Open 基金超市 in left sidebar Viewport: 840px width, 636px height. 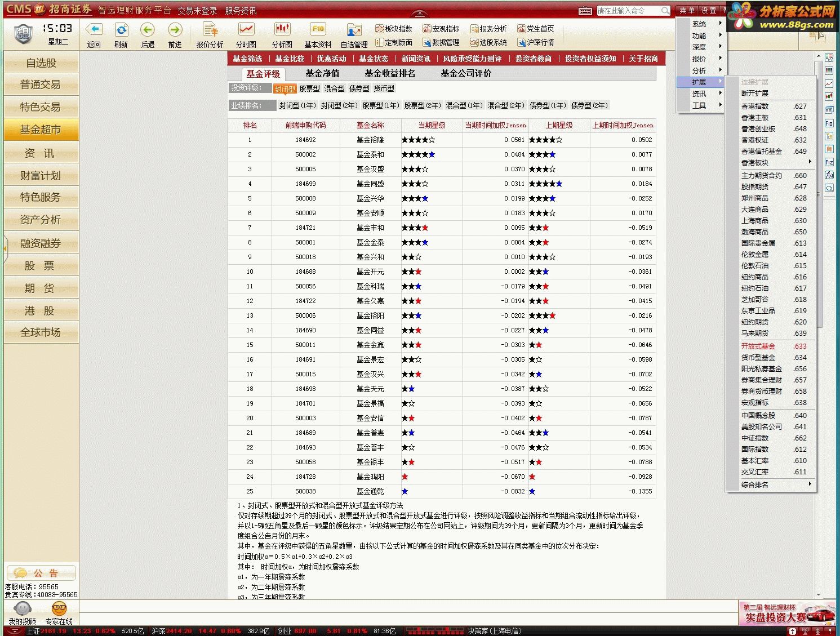(x=41, y=130)
